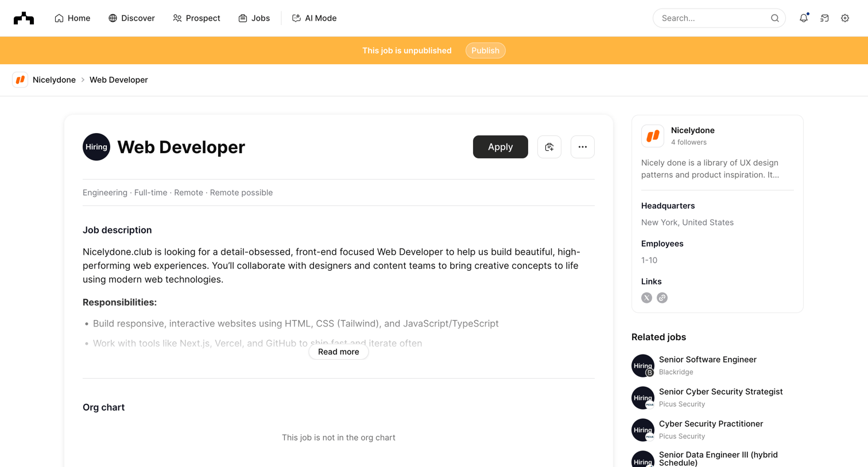The image size is (868, 467).
Task: Click the 4 followers text
Action: 689,142
